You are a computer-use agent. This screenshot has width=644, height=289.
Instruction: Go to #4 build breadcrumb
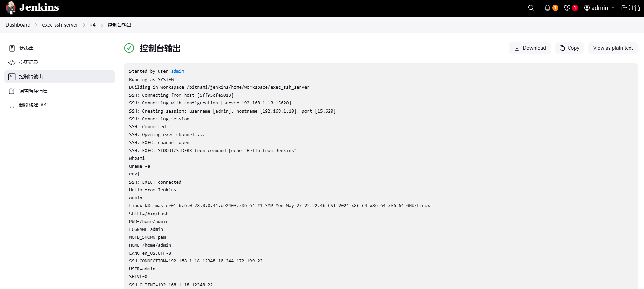tap(93, 25)
